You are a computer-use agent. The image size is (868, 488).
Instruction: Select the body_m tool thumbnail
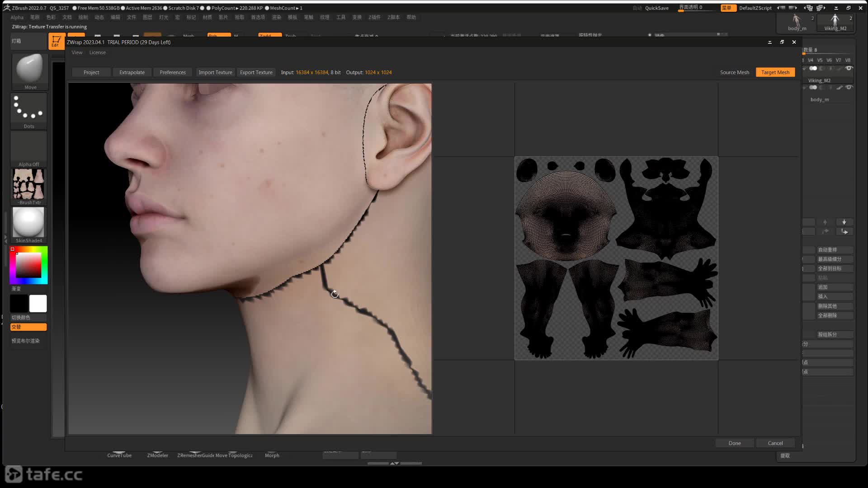797,22
